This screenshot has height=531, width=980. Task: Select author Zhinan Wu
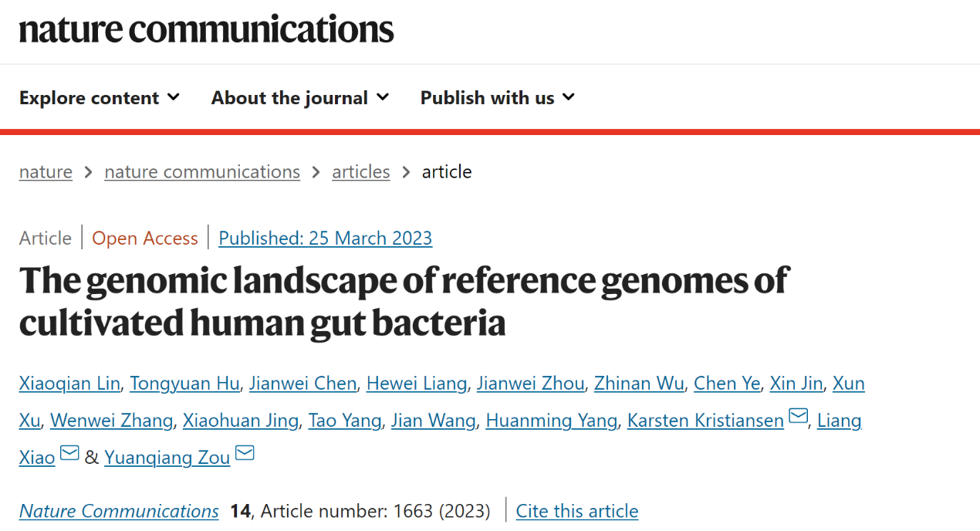(639, 384)
